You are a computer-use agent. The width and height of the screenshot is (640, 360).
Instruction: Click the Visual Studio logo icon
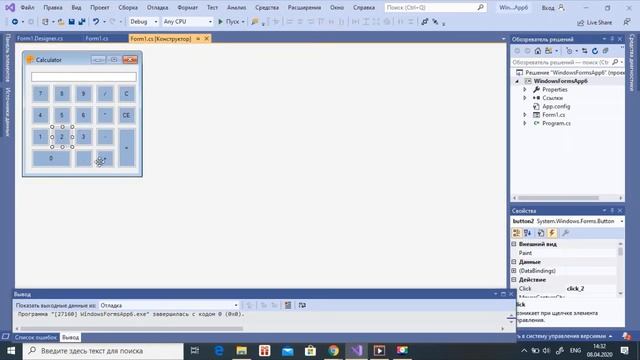coord(10,7)
